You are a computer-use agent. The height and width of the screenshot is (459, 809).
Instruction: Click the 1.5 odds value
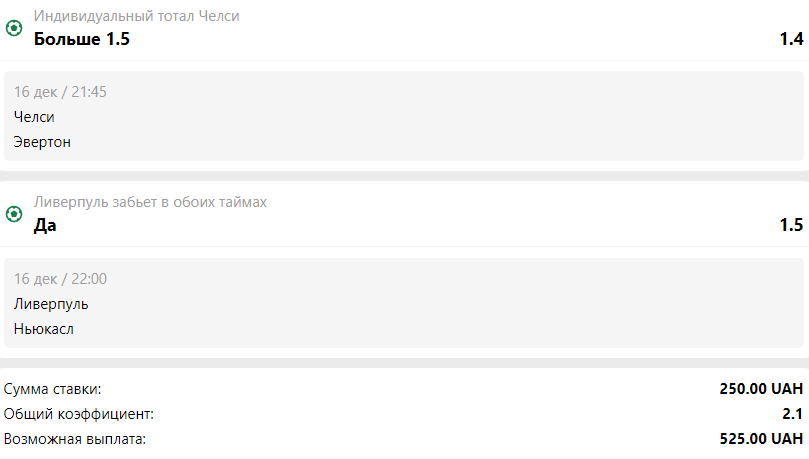[x=791, y=225]
